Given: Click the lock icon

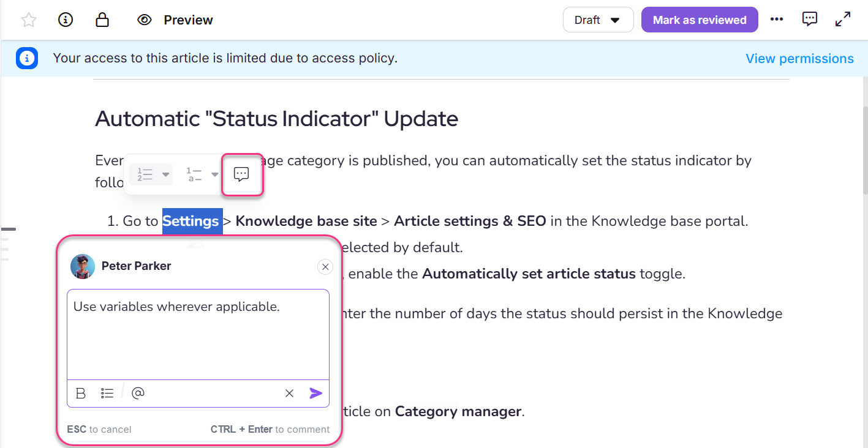Looking at the screenshot, I should point(102,20).
